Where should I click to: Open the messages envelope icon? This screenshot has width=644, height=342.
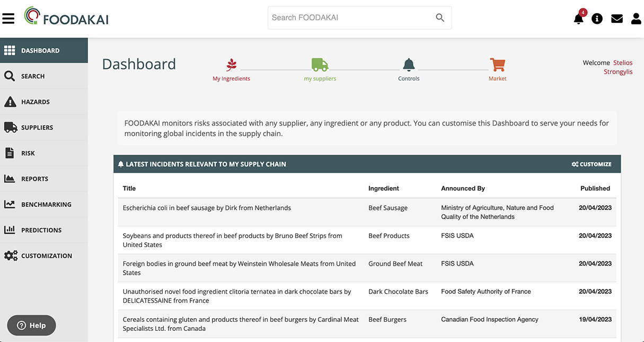[617, 19]
